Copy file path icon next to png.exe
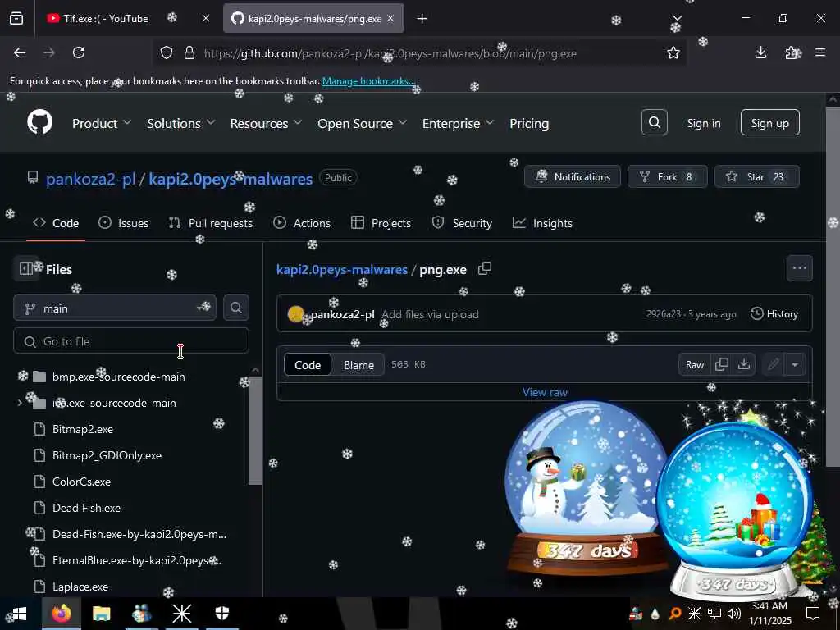Screen dimensions: 840x630 [x=484, y=268]
